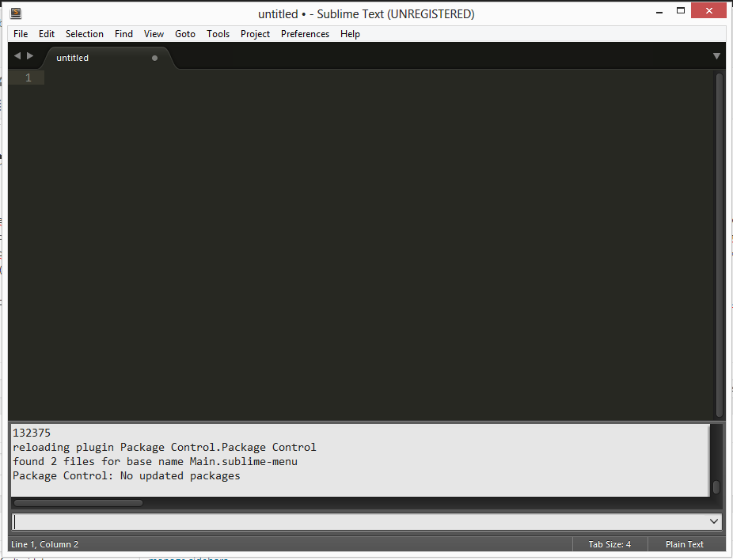Click the console vertical scrollbar thumb
Image resolution: width=733 pixels, height=560 pixels.
coord(716,487)
